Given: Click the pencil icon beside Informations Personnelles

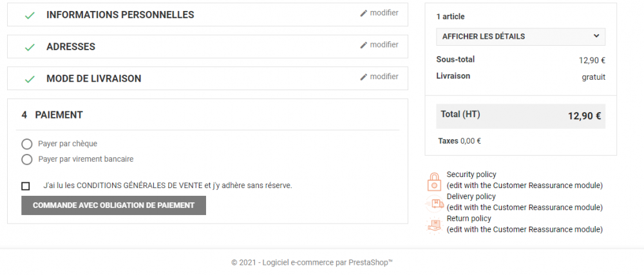Looking at the screenshot, I should pos(363,13).
